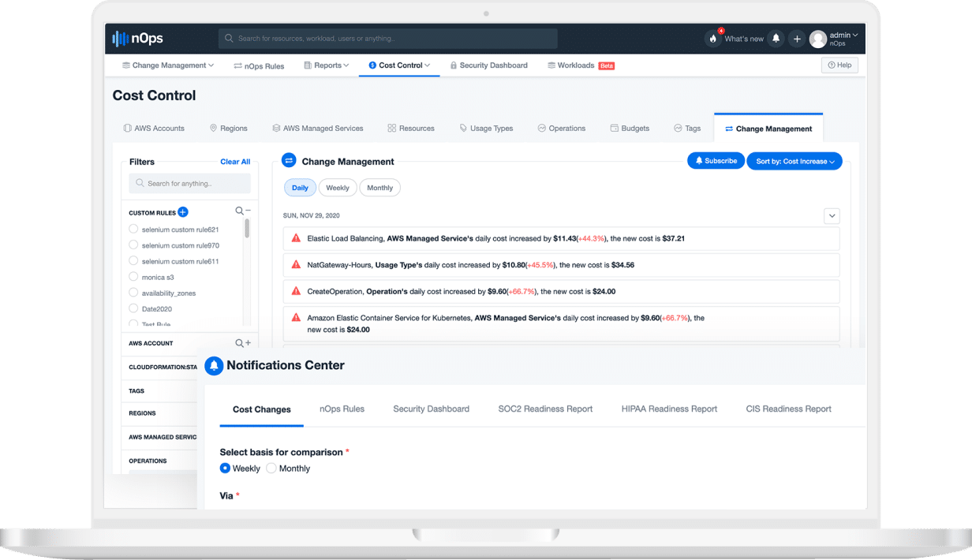
Task: Select the selenium custom rule611 filter
Action: pyautogui.click(x=133, y=261)
